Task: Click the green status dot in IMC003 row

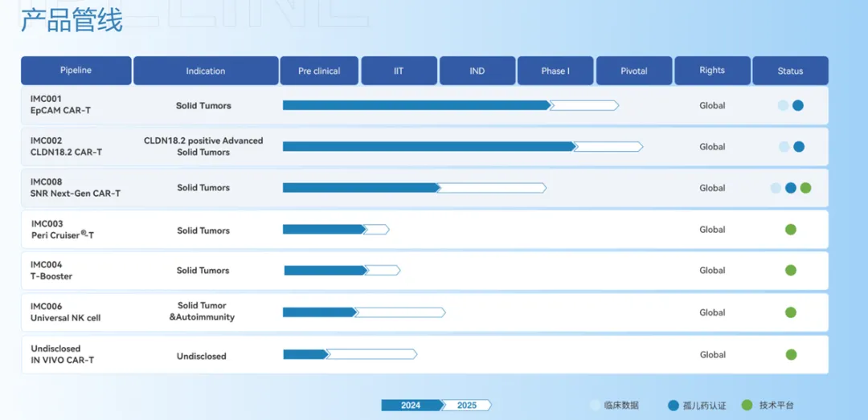Action: (790, 230)
